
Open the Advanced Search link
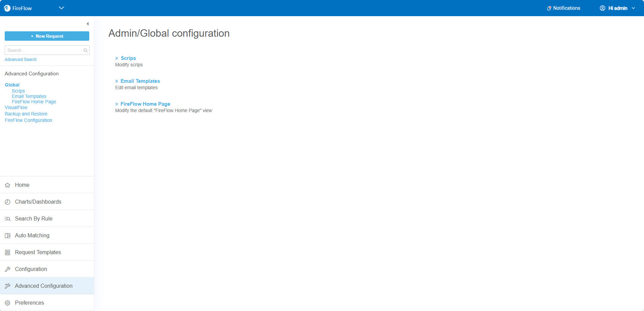click(x=21, y=60)
